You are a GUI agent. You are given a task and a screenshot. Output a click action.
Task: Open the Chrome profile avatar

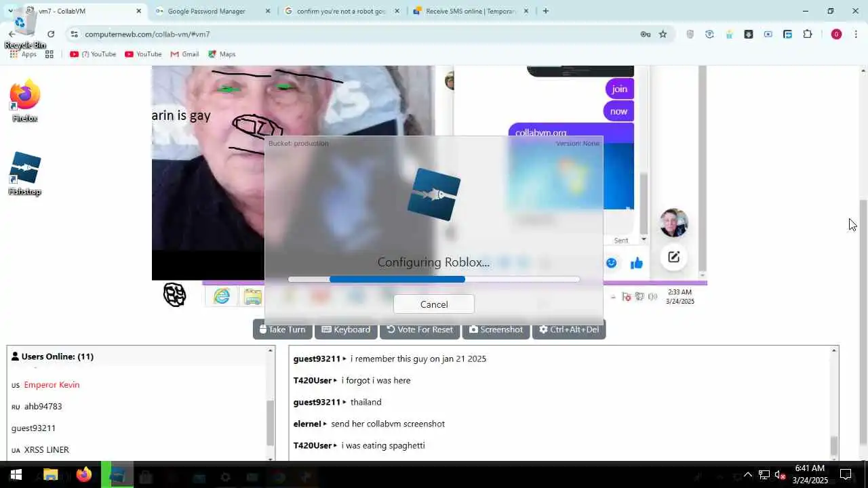[x=836, y=34]
